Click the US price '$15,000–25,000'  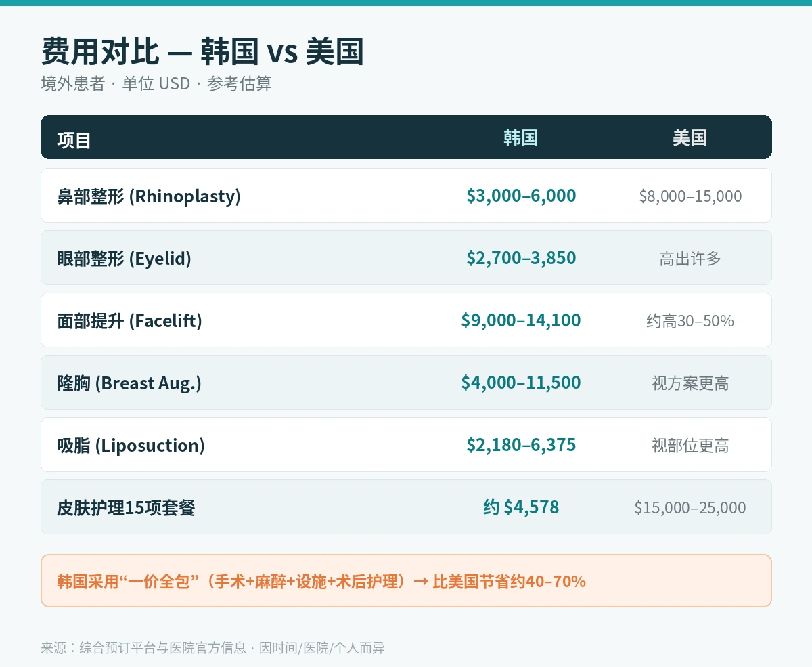[x=690, y=508]
